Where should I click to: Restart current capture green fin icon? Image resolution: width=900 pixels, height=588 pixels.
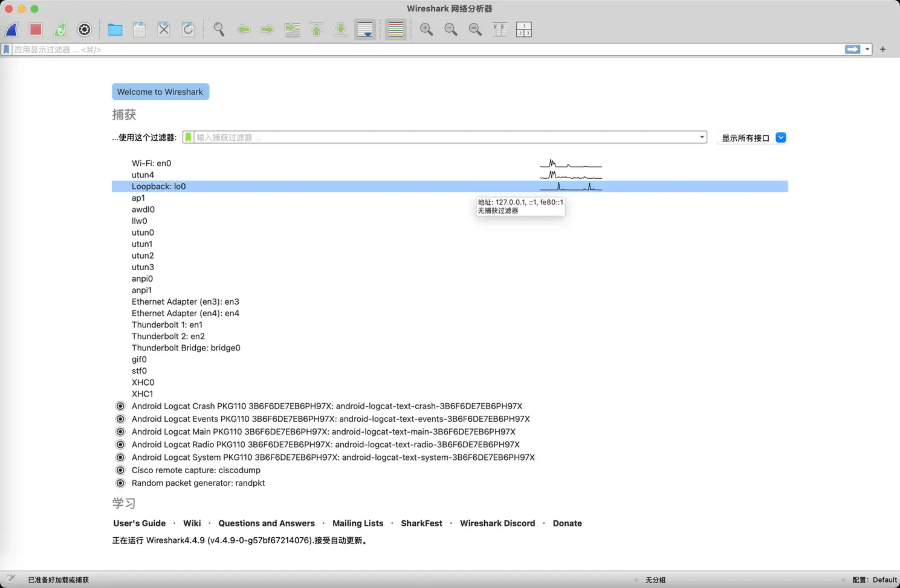[60, 29]
